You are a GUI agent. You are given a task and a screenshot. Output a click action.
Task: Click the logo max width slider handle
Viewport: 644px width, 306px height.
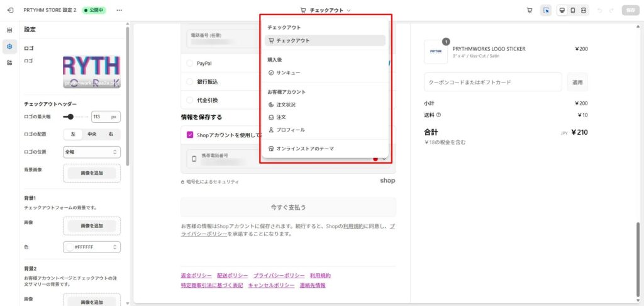70,117
